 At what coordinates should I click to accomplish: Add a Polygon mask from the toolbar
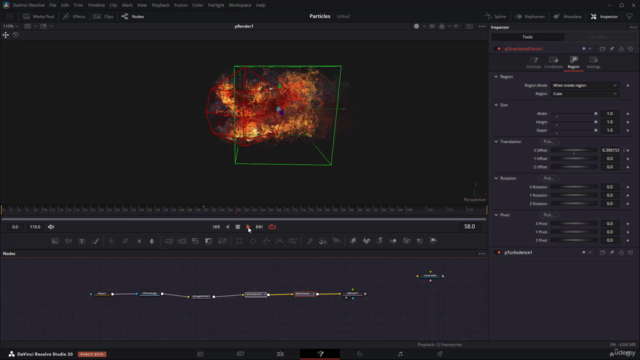(266, 241)
